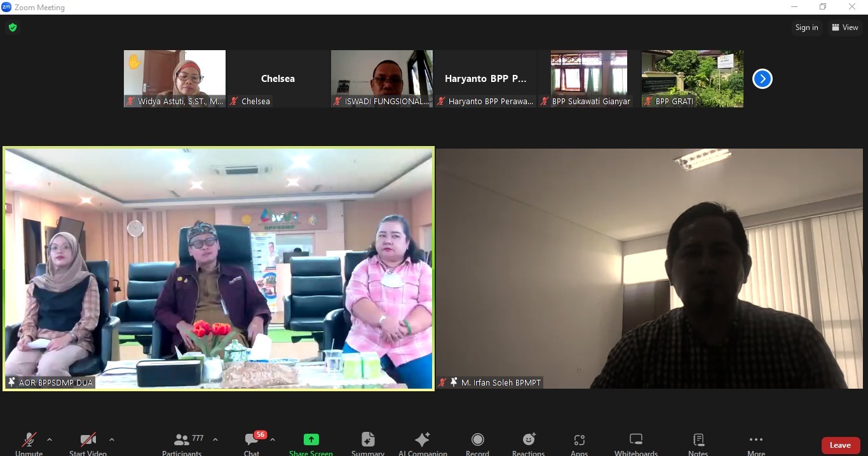
Task: Open the meeting Summary
Action: click(x=368, y=443)
